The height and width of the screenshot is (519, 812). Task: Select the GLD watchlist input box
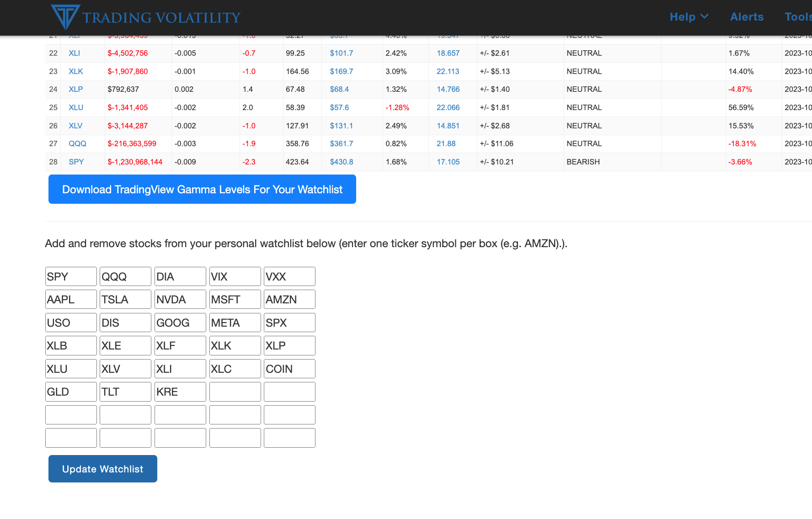(71, 392)
